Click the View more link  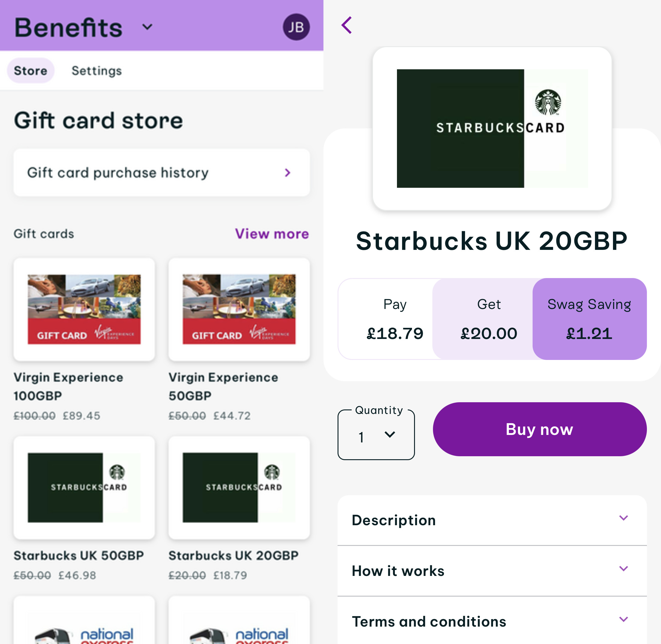272,234
